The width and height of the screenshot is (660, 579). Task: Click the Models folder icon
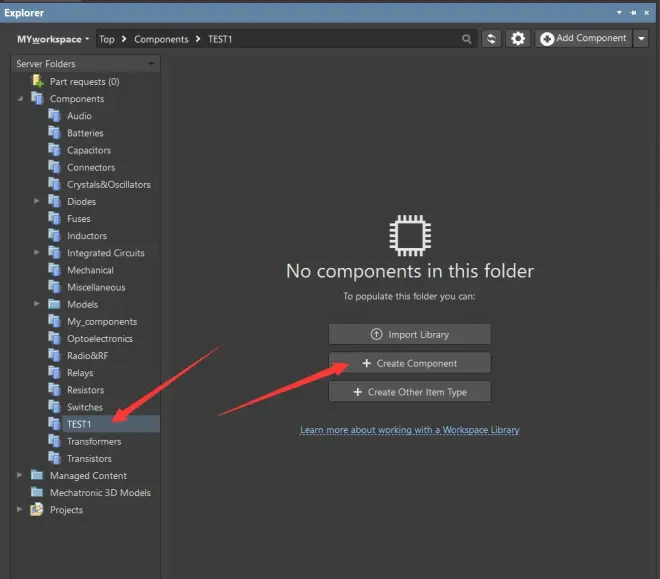point(54,304)
